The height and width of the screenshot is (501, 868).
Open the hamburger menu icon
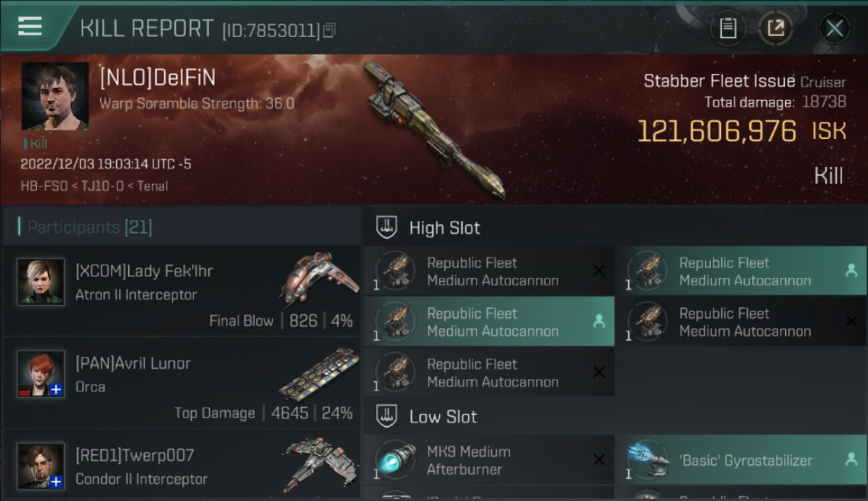(x=30, y=26)
